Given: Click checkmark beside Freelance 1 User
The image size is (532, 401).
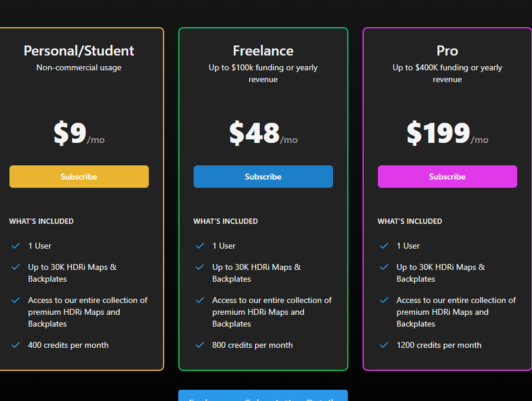Looking at the screenshot, I should point(200,246).
